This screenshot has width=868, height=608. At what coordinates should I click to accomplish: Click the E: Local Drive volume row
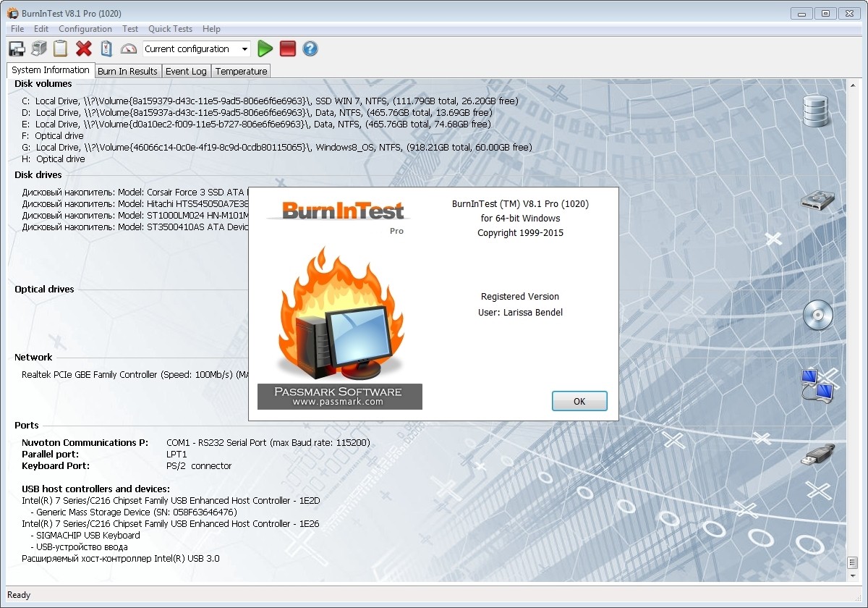point(257,124)
